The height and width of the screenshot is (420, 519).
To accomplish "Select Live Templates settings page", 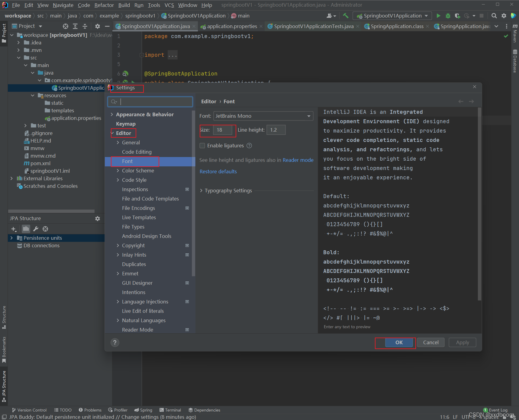I will [x=139, y=217].
